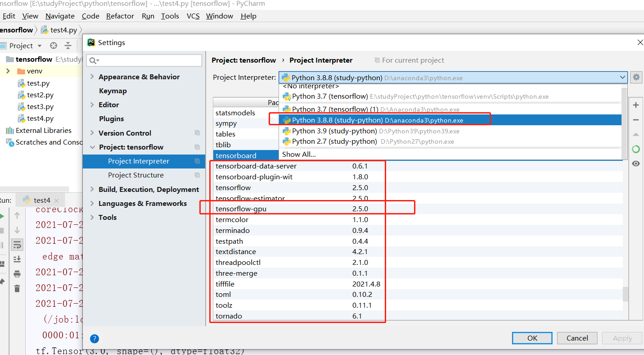Toggle Show early releases eye icon
Screen dimensions: 644x355
636,164
